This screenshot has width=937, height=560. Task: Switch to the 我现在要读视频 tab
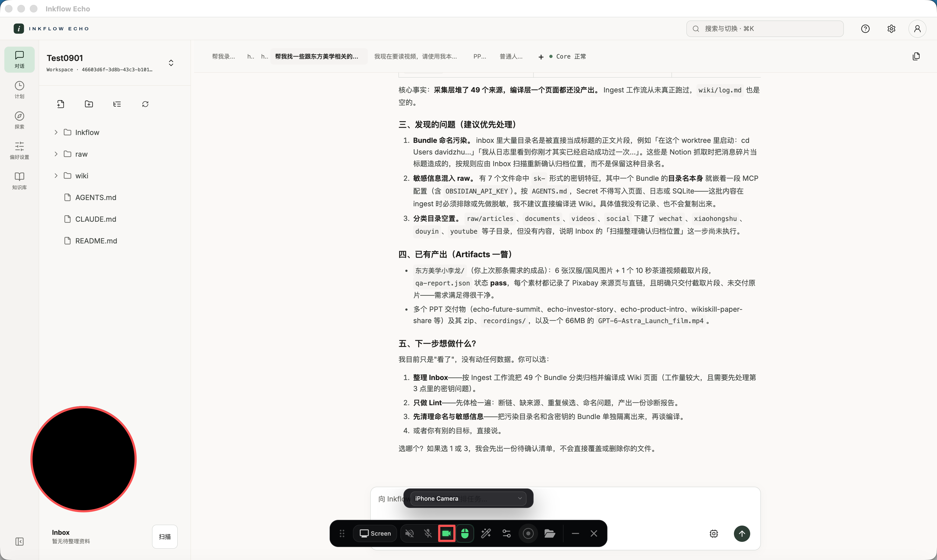pos(415,57)
